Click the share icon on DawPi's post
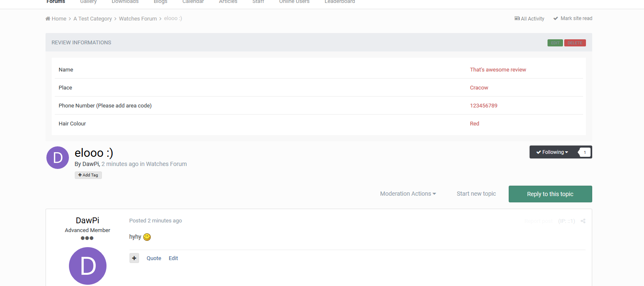Viewport: 644px width, 286px height. [x=583, y=221]
